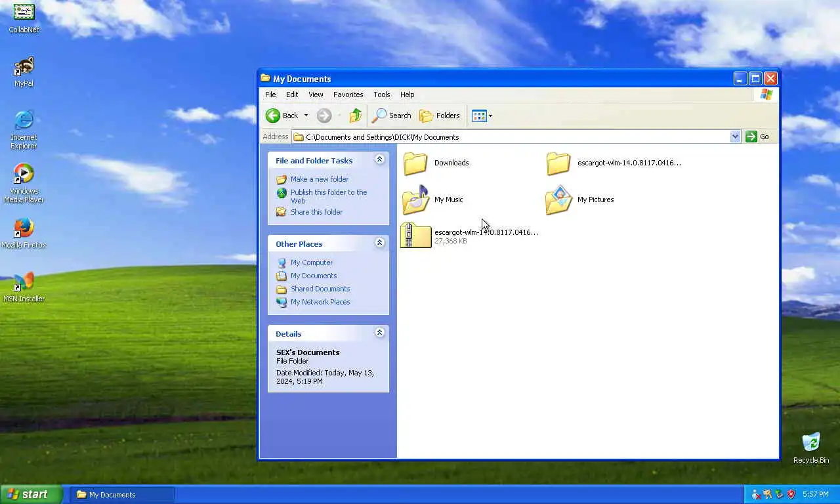Select the escargot-wlm extracted folder icon

558,163
